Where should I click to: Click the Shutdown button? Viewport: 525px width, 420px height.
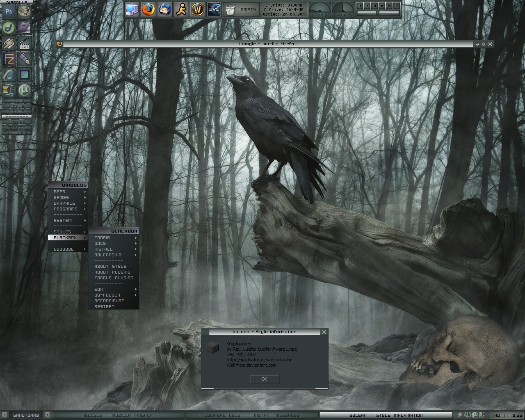pyautogui.click(x=17, y=133)
